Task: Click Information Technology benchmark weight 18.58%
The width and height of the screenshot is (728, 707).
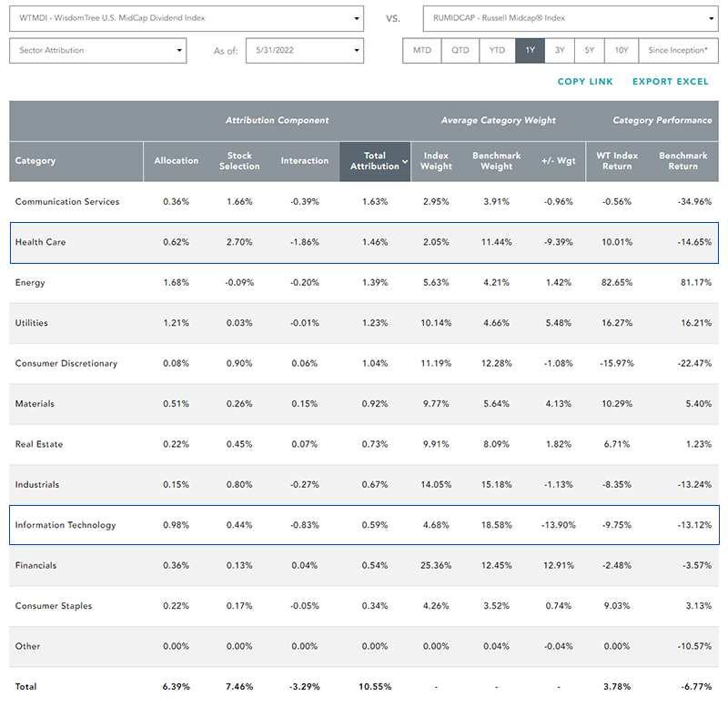Action: [x=496, y=525]
